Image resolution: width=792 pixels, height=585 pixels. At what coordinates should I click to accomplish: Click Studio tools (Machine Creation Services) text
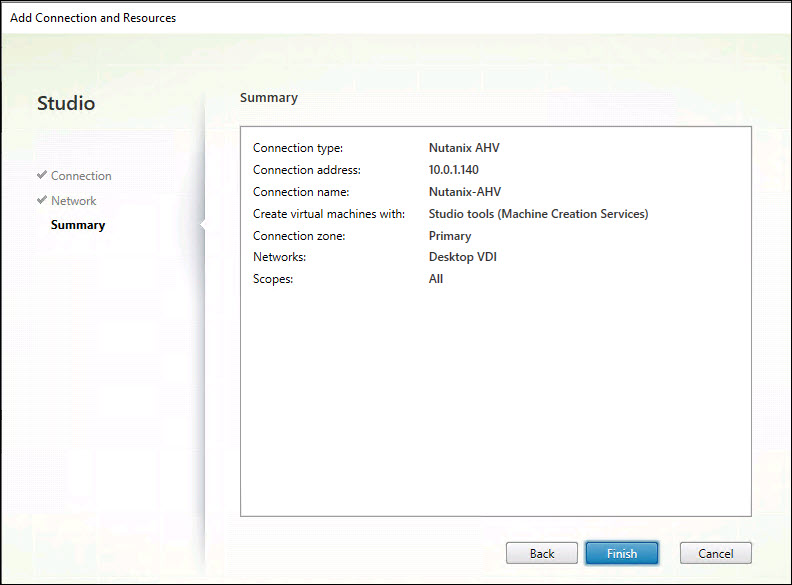click(x=538, y=214)
